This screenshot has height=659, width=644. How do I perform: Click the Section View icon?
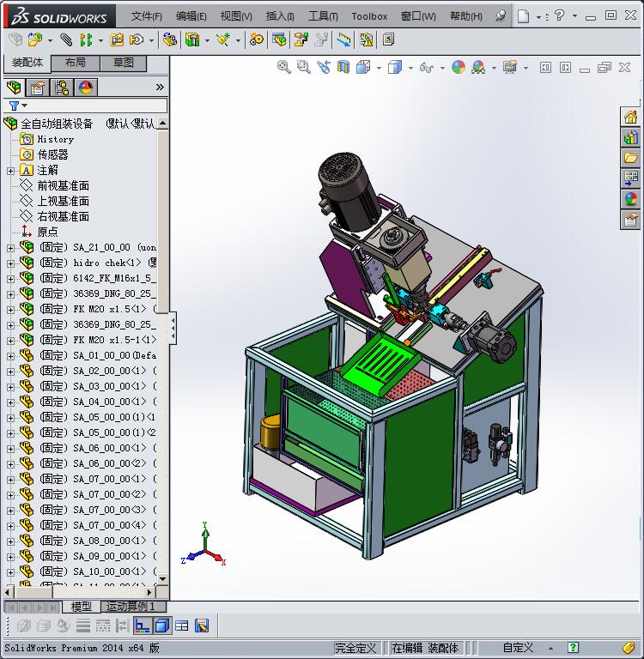pyautogui.click(x=343, y=67)
